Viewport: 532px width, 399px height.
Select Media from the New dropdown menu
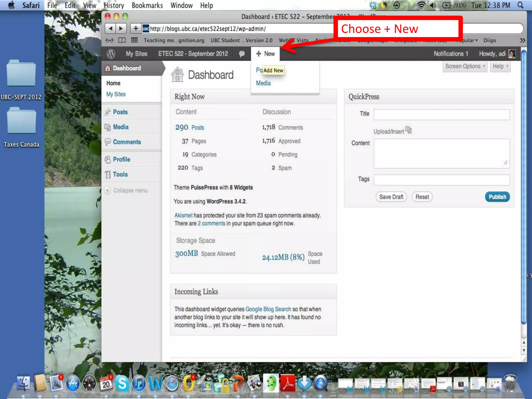pyautogui.click(x=263, y=83)
